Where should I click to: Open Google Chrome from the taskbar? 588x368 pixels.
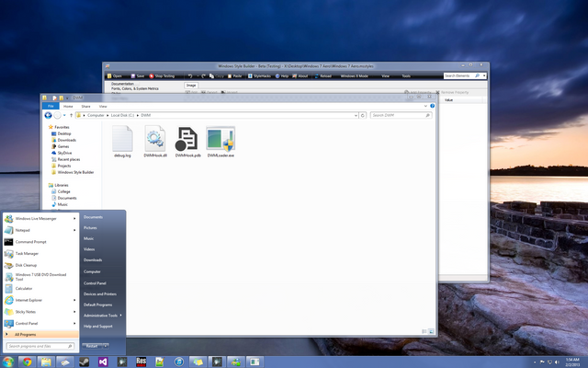point(27,362)
